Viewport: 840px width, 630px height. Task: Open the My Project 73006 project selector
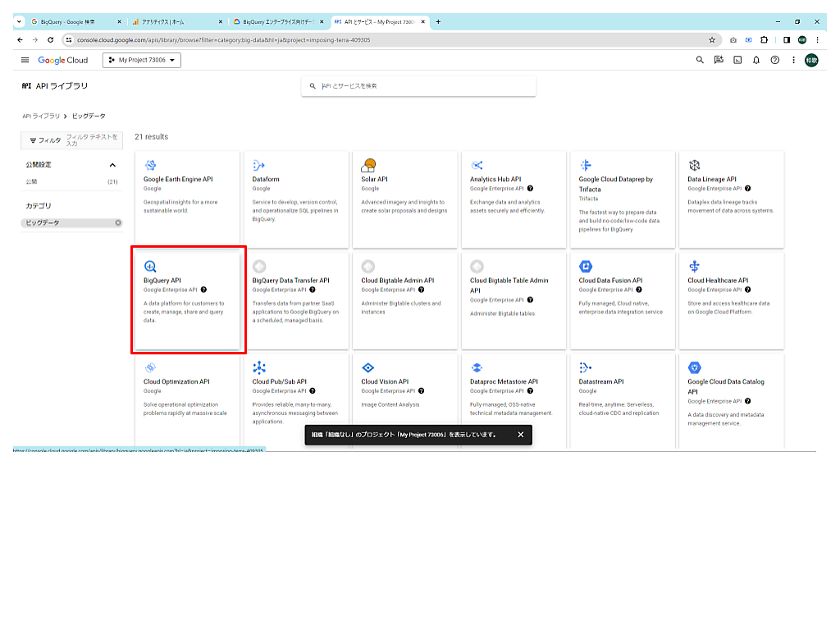click(141, 60)
